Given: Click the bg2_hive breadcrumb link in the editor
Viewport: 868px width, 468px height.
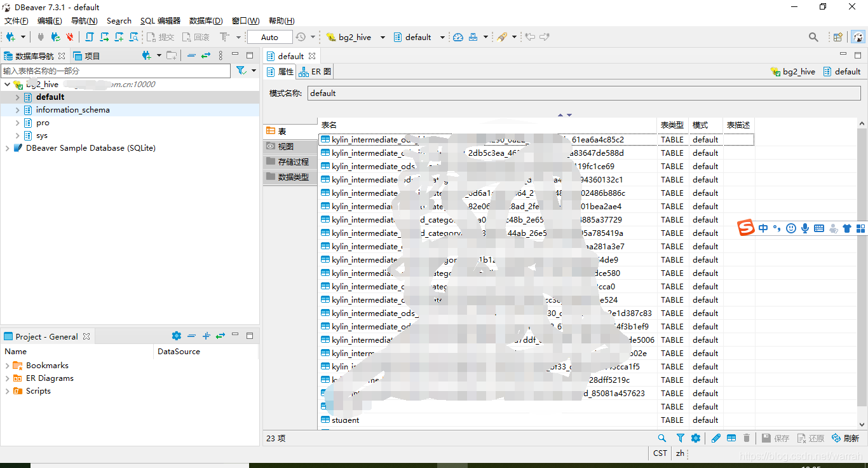Looking at the screenshot, I should tap(793, 72).
